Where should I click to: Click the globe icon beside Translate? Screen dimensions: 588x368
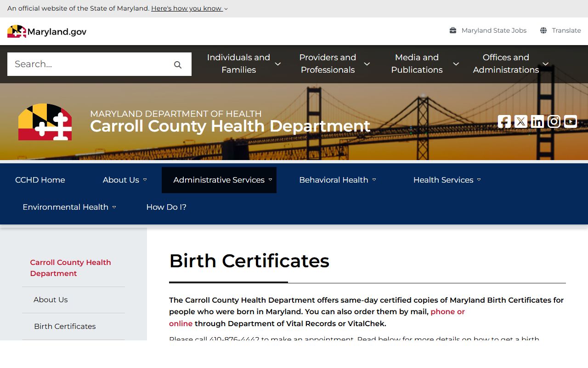coord(543,30)
